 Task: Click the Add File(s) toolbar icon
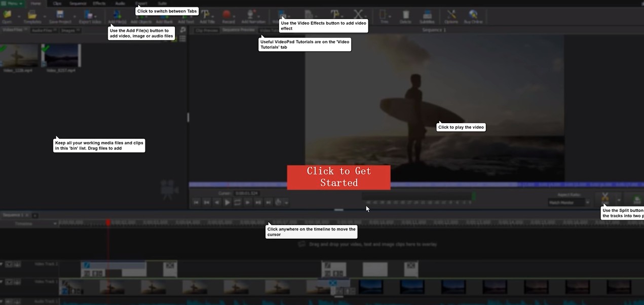[x=117, y=16]
